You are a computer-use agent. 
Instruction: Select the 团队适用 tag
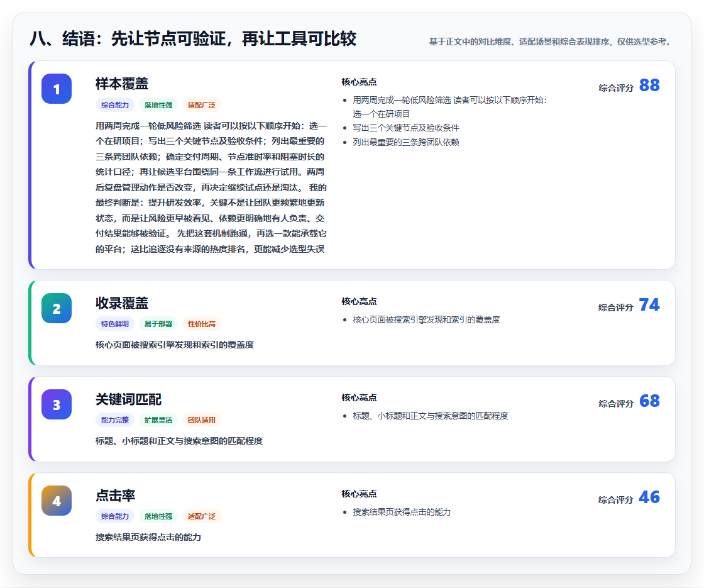coord(202,420)
